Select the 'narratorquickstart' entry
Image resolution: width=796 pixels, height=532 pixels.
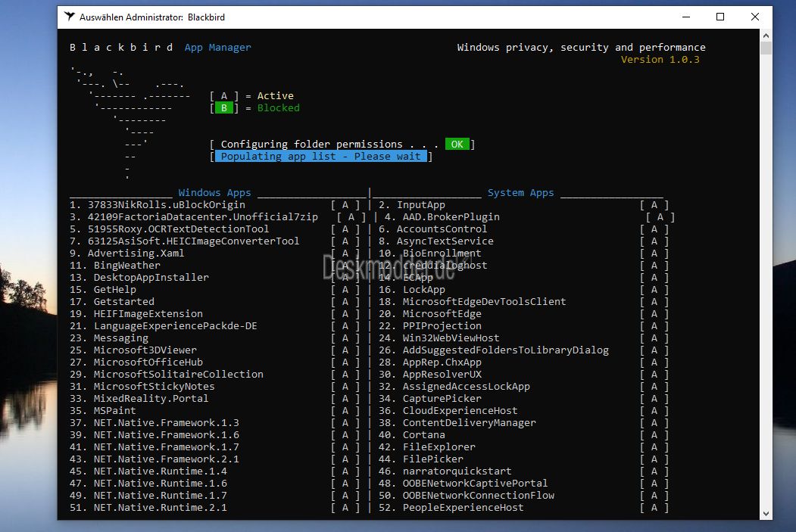[x=457, y=471]
